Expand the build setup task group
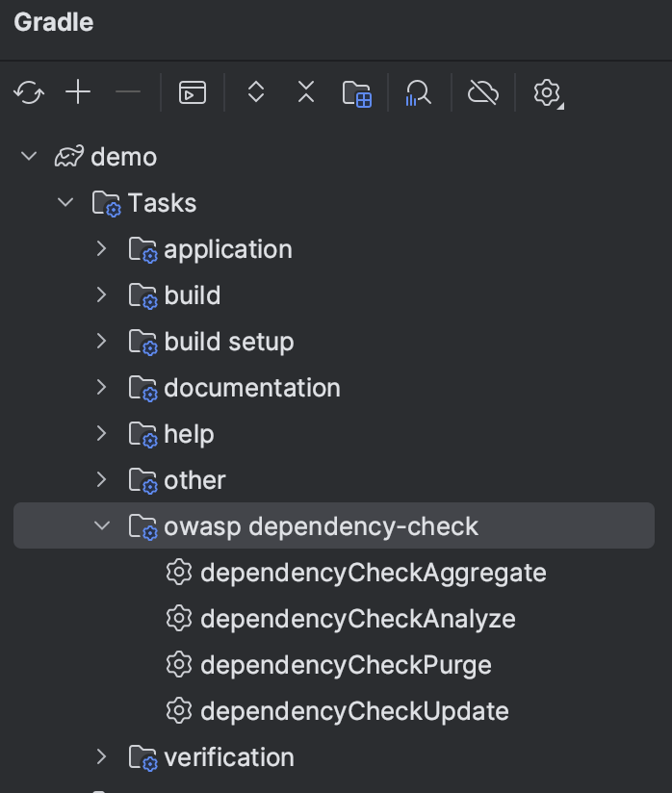 pos(102,341)
